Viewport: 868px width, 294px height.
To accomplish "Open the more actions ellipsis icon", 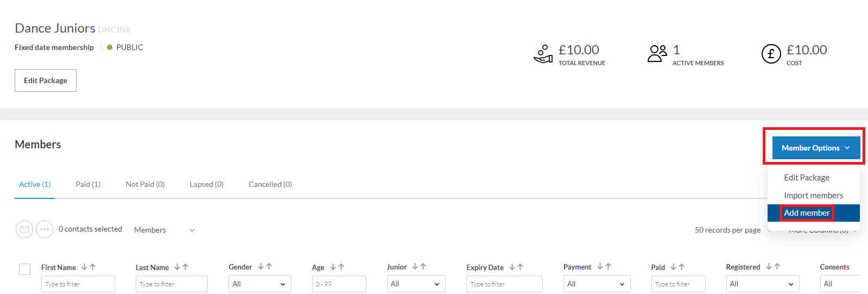I will (45, 229).
